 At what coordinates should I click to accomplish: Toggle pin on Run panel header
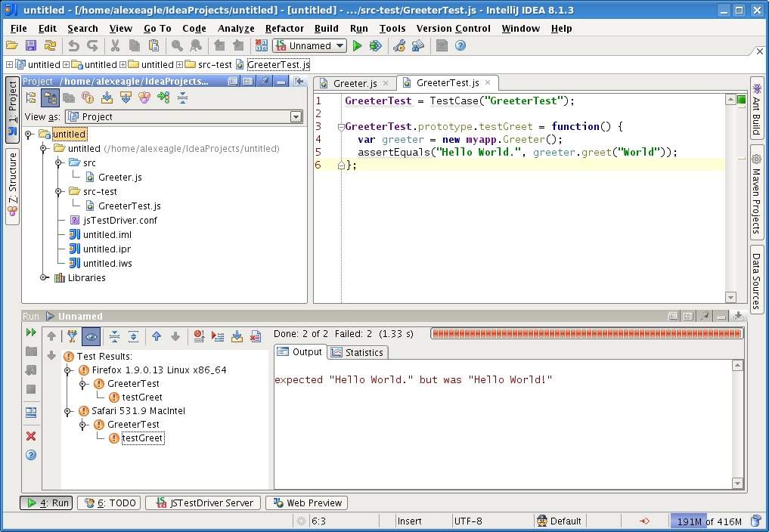point(705,317)
